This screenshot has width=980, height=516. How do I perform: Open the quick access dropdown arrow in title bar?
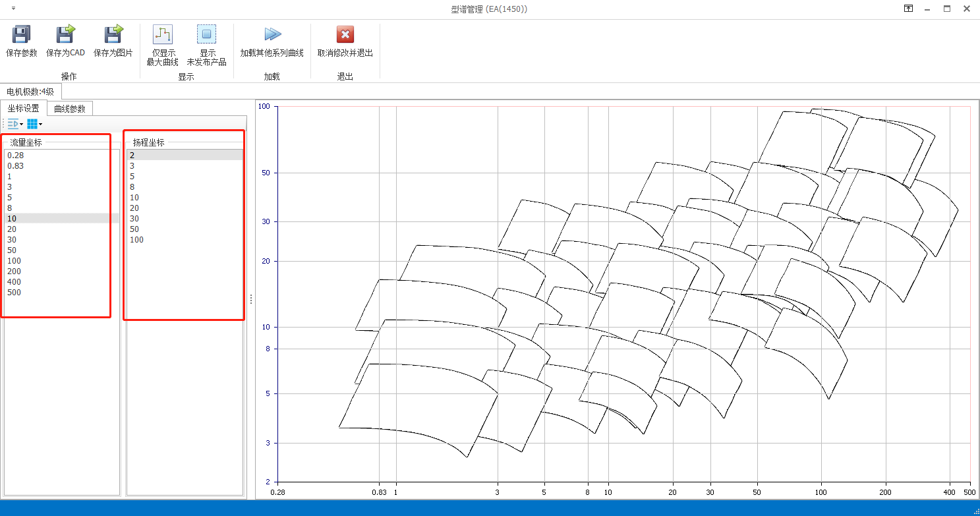(x=13, y=9)
